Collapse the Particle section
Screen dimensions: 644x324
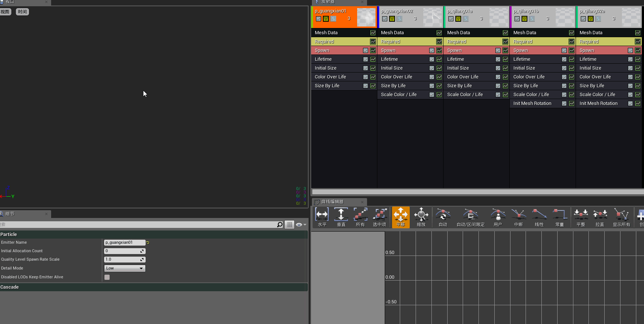[x=154, y=234]
